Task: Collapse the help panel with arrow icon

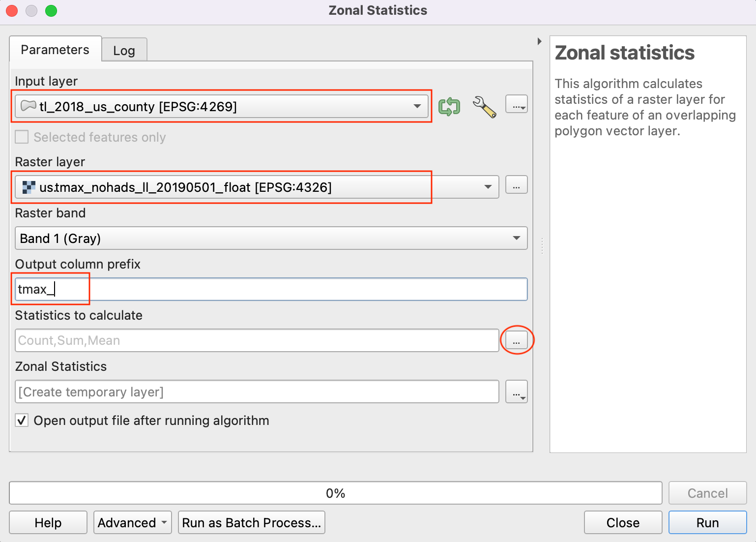Action: [539, 41]
